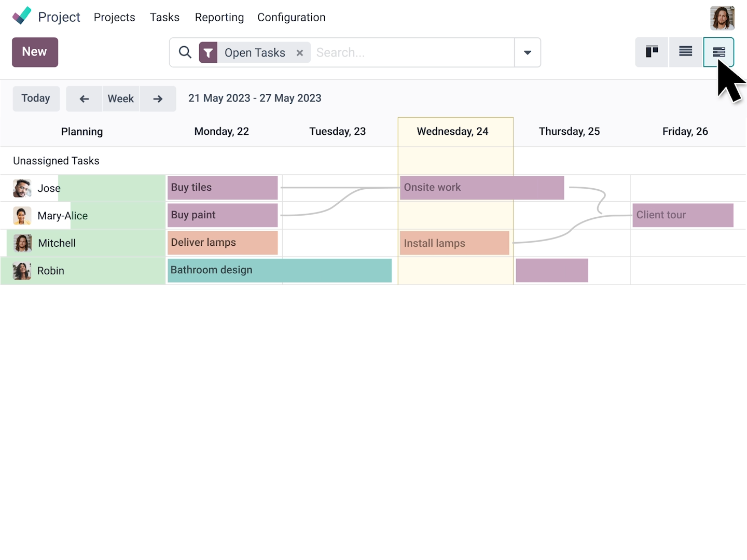747x560 pixels.
Task: Open the Week scale selector
Action: (x=121, y=99)
